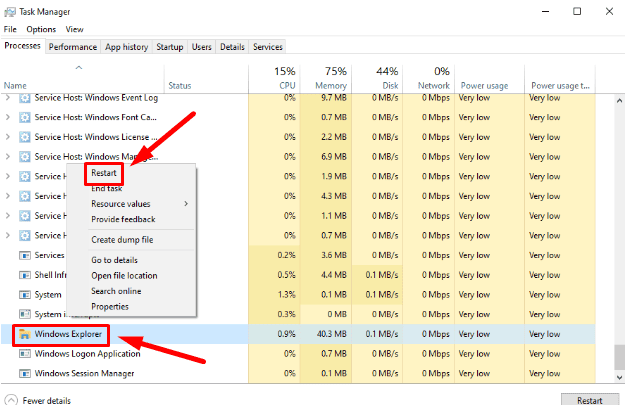Open the View menu
This screenshot has height=405, width=626.
point(74,30)
